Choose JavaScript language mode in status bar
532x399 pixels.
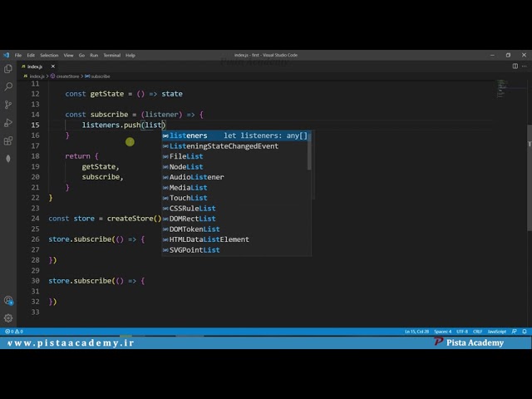497,332
